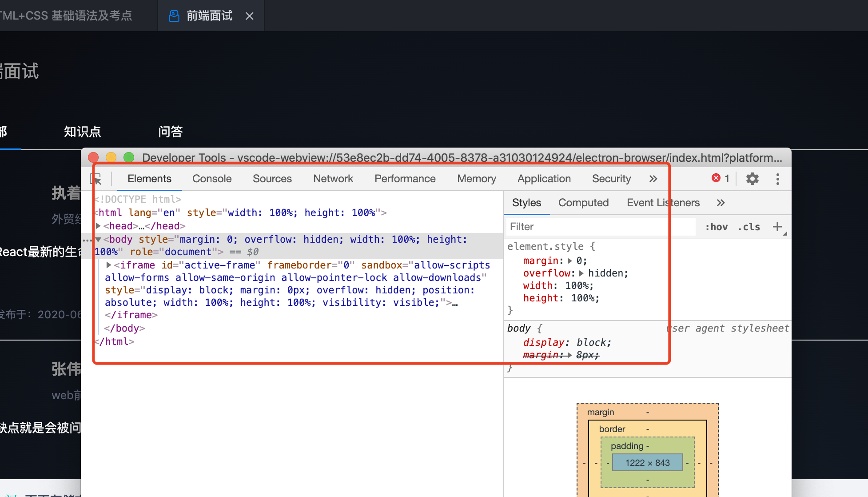Expand the iframe active-frame node
Screen dimensions: 868x497
click(109, 265)
